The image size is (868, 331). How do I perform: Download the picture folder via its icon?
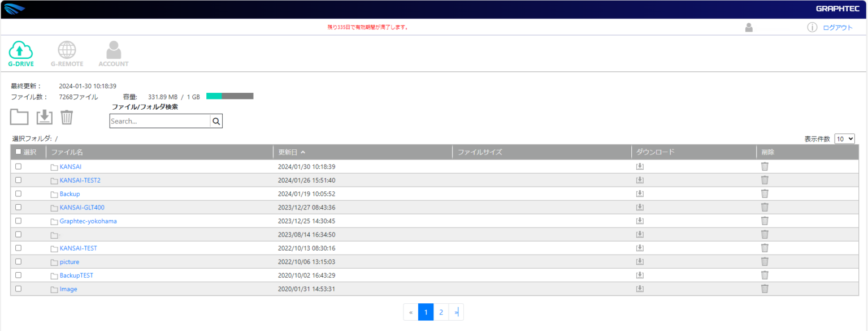pos(640,261)
